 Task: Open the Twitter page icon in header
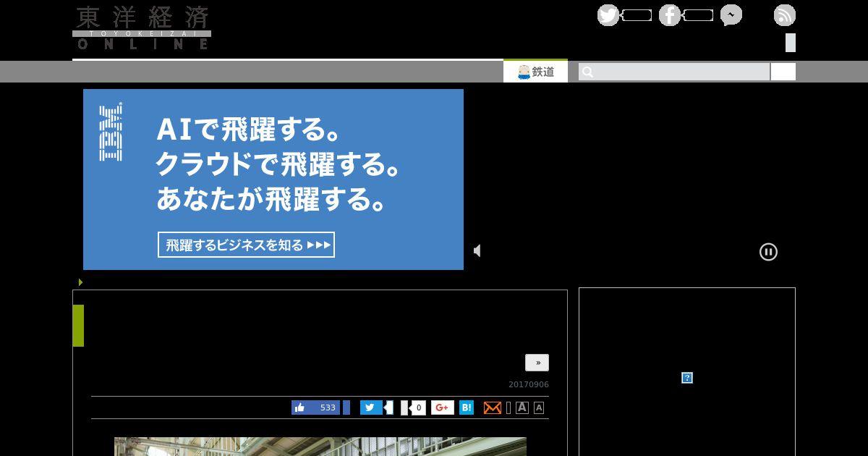point(608,15)
